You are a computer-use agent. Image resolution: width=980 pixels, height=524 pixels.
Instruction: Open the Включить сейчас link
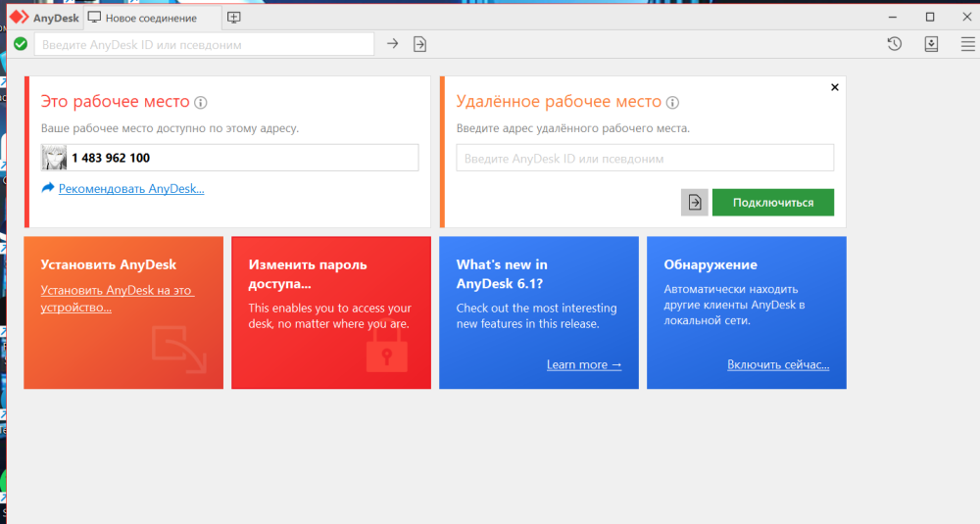[778, 364]
